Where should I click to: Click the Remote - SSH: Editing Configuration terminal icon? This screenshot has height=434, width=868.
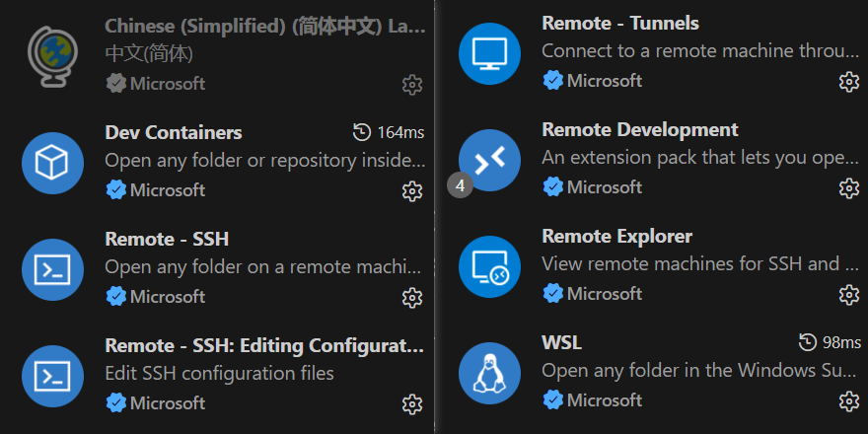pos(52,377)
